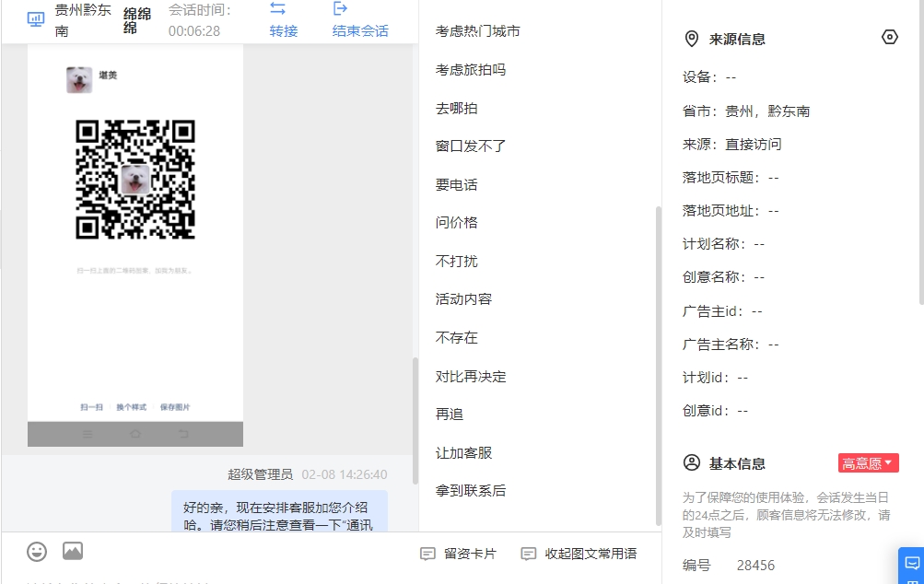Click the visitor location 贵州黔东南
The height and width of the screenshot is (584, 924).
[83, 20]
